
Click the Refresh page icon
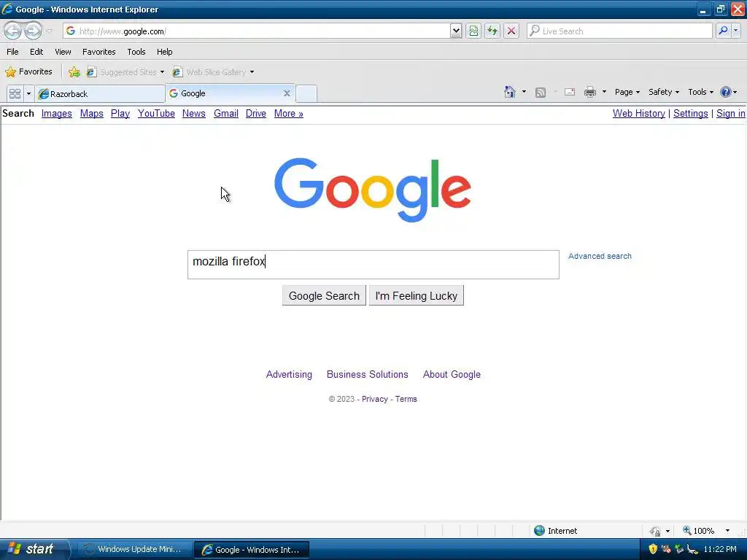[x=492, y=31]
